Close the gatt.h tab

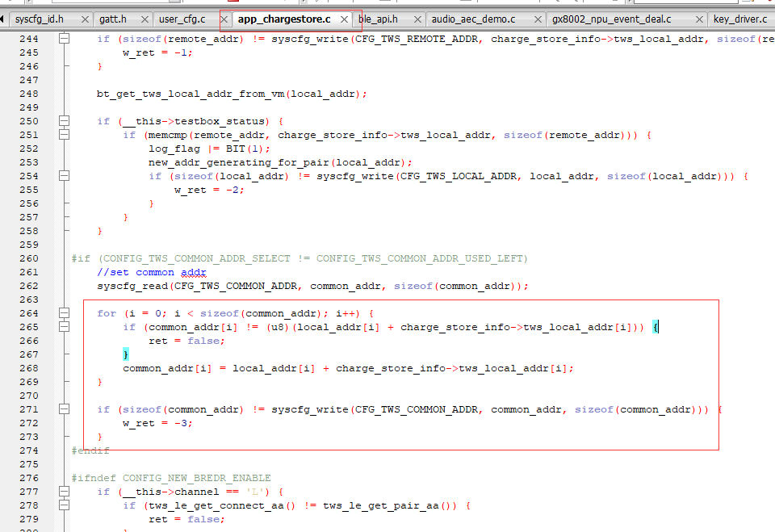145,19
